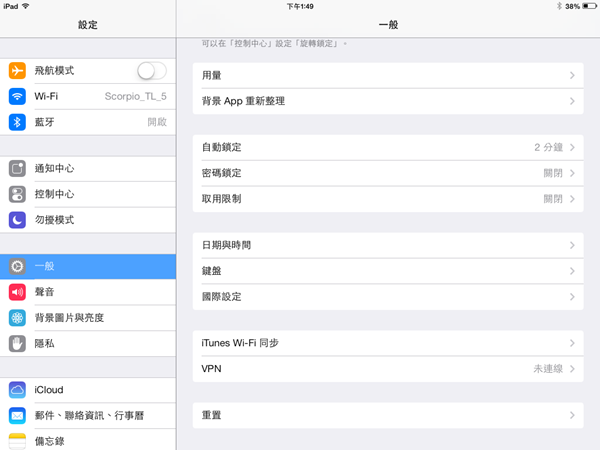
Task: Tap the 關閉 value beside 取用限制
Action: [x=553, y=199]
